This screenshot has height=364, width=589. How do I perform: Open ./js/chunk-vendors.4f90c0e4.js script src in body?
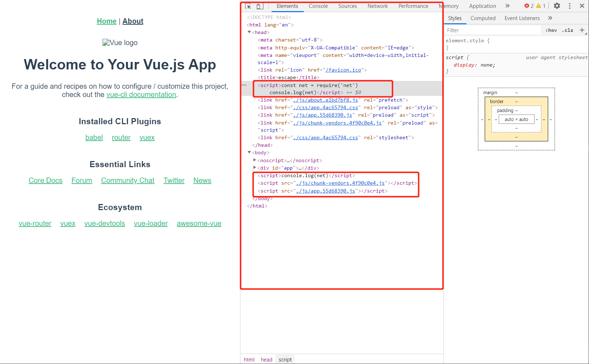[340, 183]
